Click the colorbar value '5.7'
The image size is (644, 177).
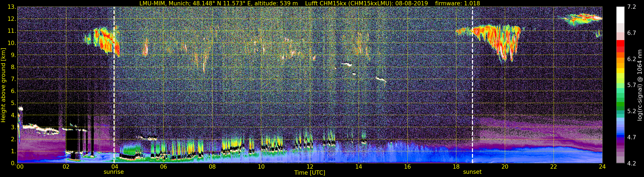(x=632, y=85)
